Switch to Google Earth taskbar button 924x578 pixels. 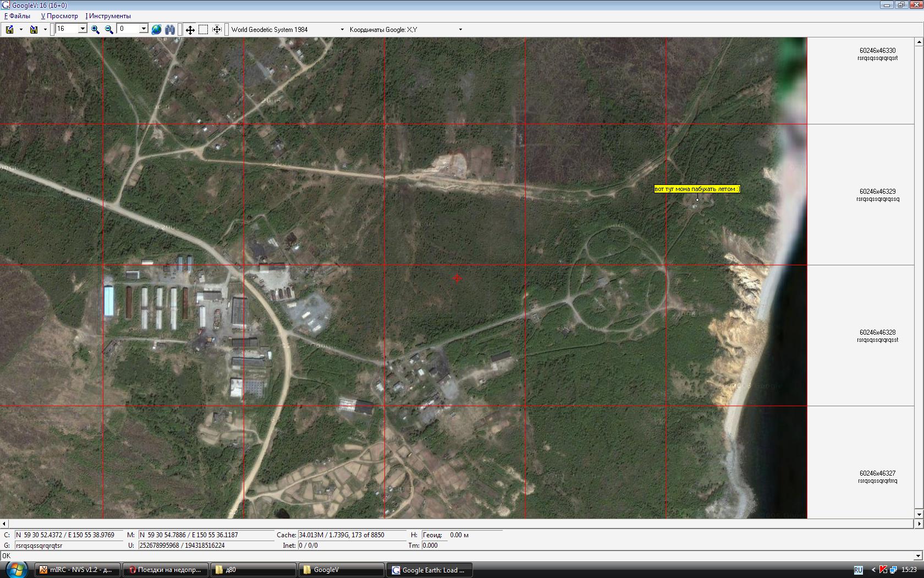point(429,570)
